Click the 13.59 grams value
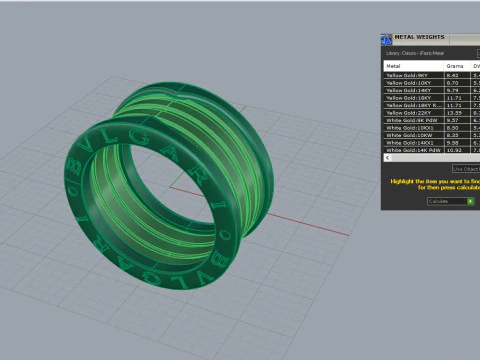The width and height of the screenshot is (480, 360). coord(454,113)
